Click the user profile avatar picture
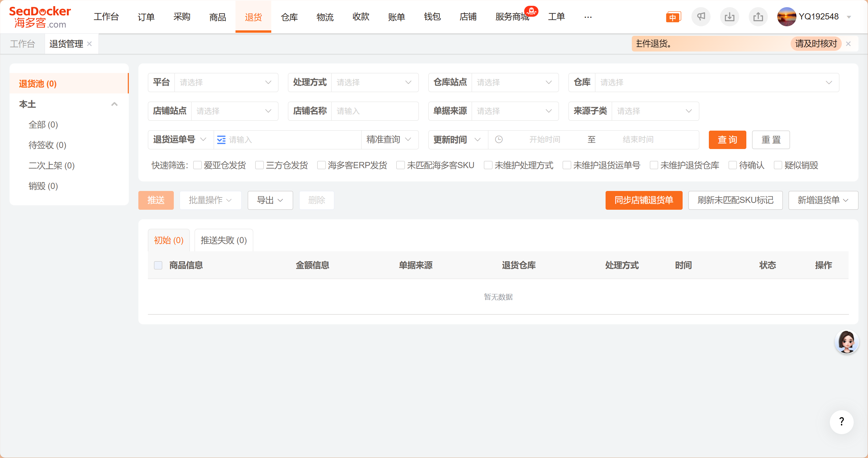The width and height of the screenshot is (868, 458). [786, 17]
